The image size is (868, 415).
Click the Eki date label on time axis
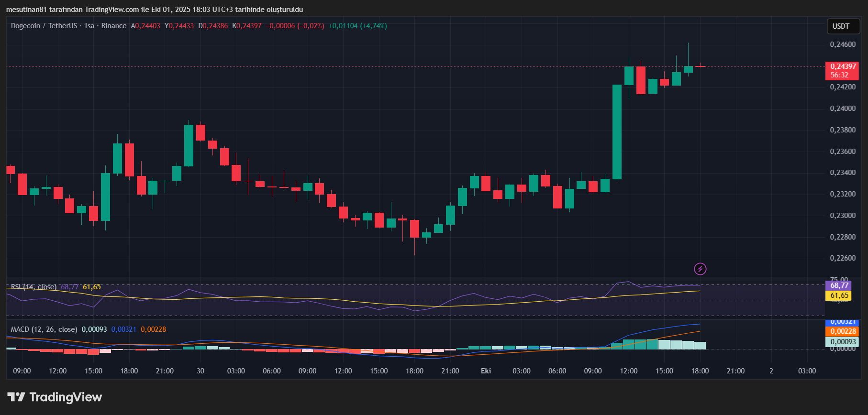486,371
